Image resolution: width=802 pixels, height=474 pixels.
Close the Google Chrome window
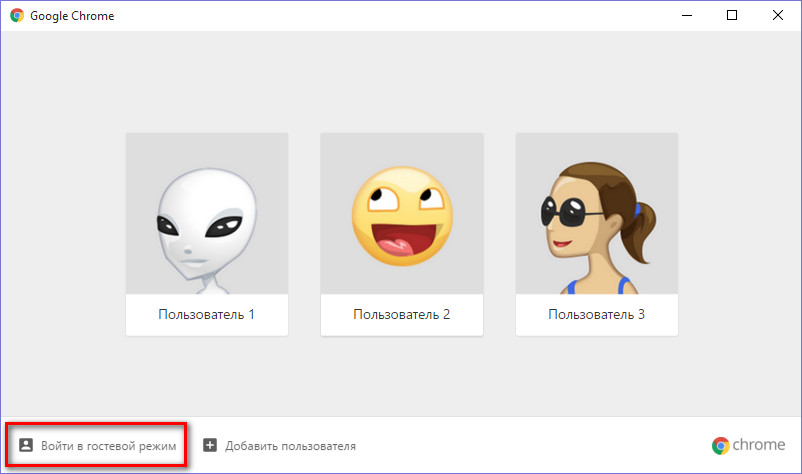777,15
